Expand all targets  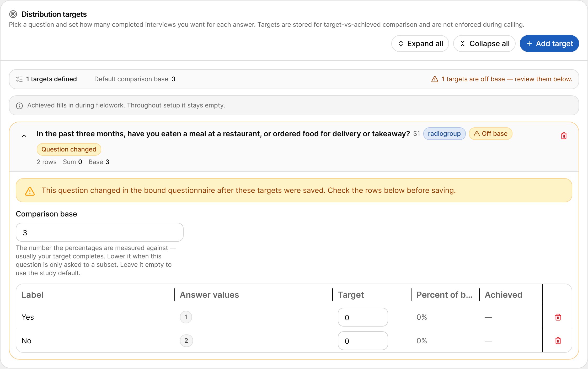point(420,44)
